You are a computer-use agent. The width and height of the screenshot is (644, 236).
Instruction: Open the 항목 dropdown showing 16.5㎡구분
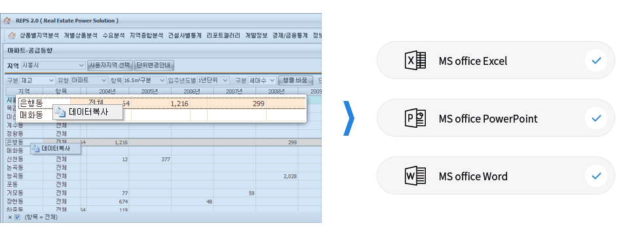point(144,80)
